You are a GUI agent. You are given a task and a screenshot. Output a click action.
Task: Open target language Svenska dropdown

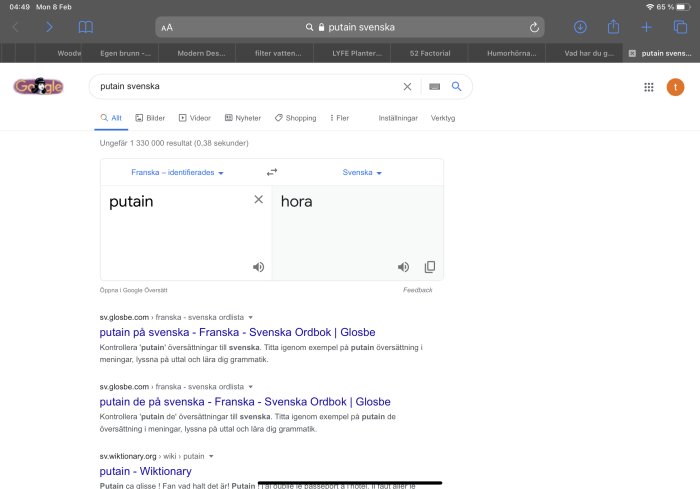coord(362,172)
